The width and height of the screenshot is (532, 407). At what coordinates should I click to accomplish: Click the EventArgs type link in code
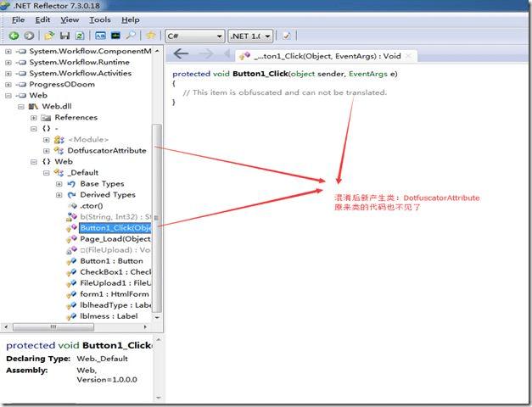click(x=368, y=74)
